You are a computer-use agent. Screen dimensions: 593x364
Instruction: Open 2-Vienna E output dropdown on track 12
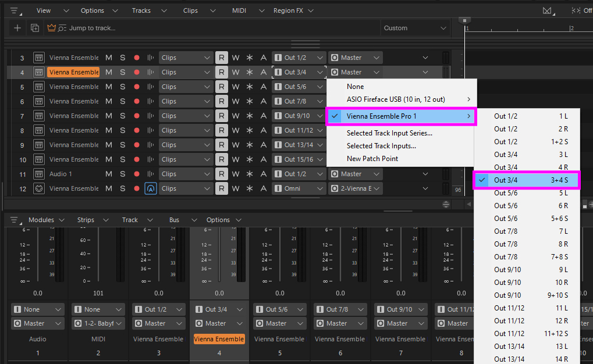[356, 188]
